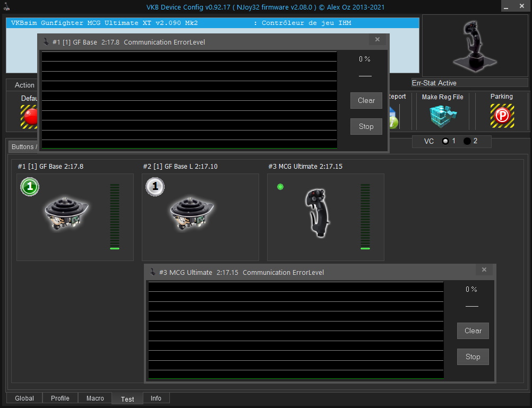Click the 0 % readout in GF Base error window
Viewport: 532px width, 408px height.
pos(365,59)
